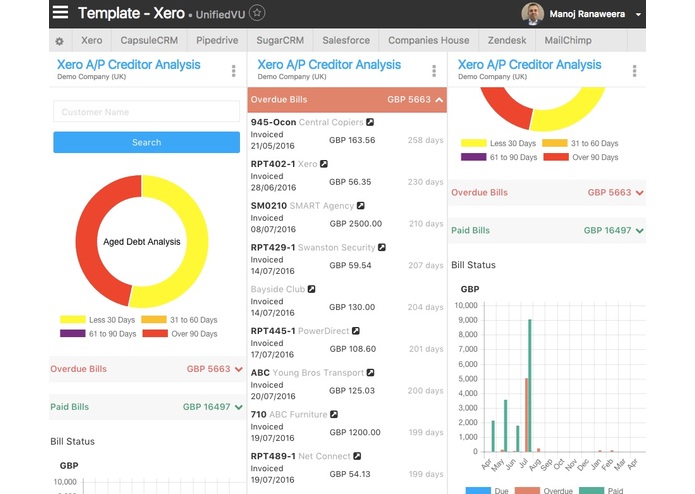Toggle Less 30 Days legend in right panel
The height and width of the screenshot is (494, 695).
pos(499,143)
